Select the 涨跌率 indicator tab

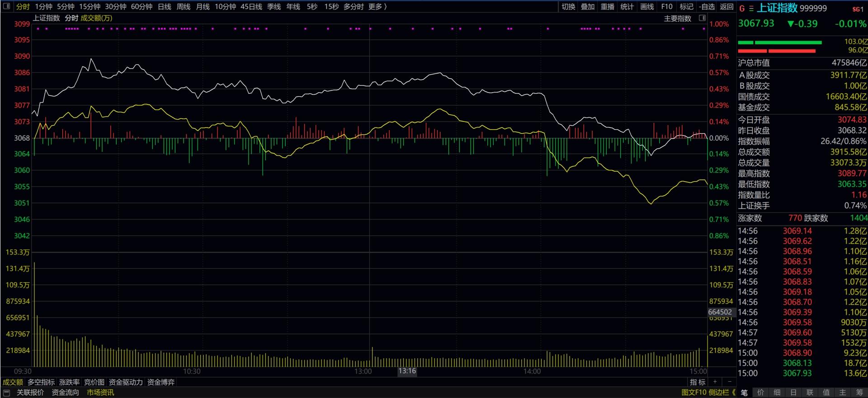69,382
